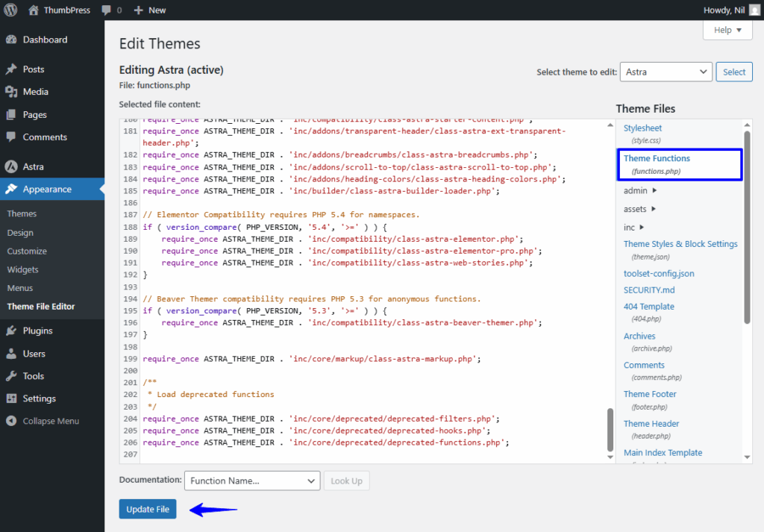Open the Dashboard menu
Screen dimensions: 764x532
(52, 40)
